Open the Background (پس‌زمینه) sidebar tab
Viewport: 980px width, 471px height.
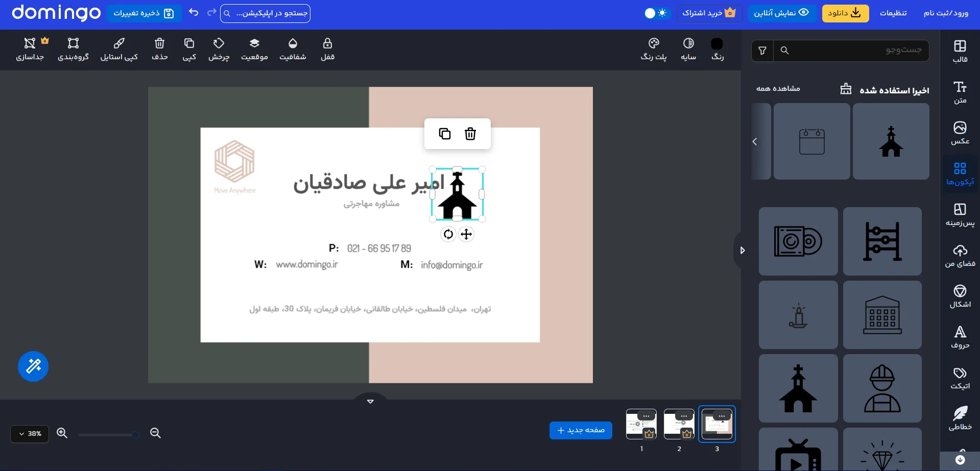coord(960,214)
